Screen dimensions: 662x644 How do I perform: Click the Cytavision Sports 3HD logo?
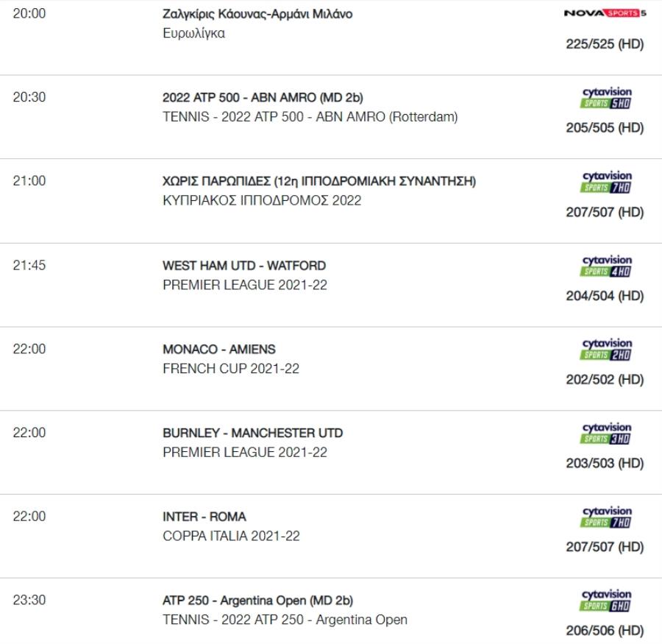[606, 434]
